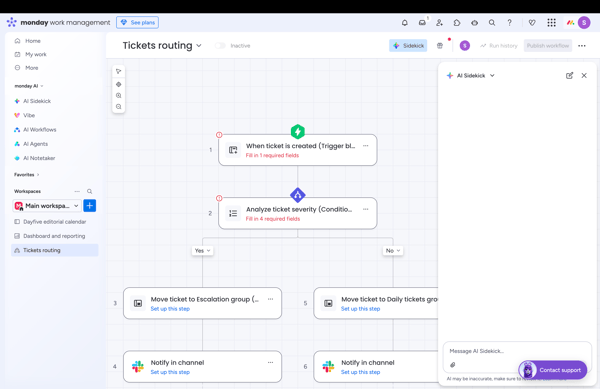Image resolution: width=600 pixels, height=389 pixels.
Task: Open options for Move ticket to Escalation
Action: tap(271, 299)
